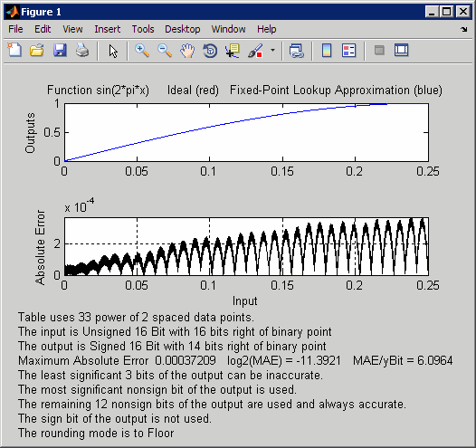Viewport: 476px width, 448px height.
Task: Activate the Zoom Out magnifier tool
Action: click(165, 51)
